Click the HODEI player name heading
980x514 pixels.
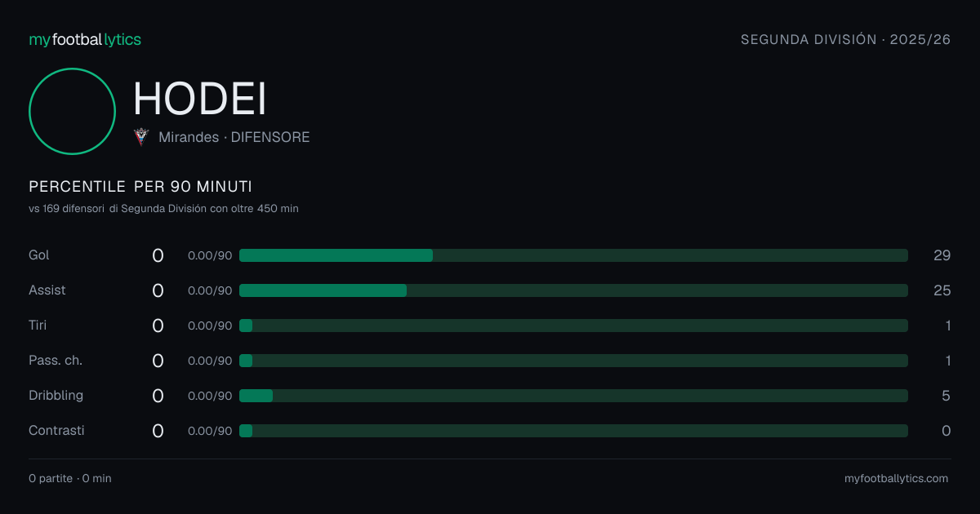coord(200,100)
